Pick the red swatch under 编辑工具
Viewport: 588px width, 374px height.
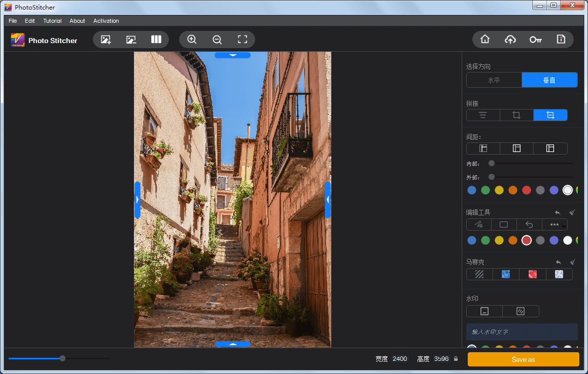pos(527,240)
